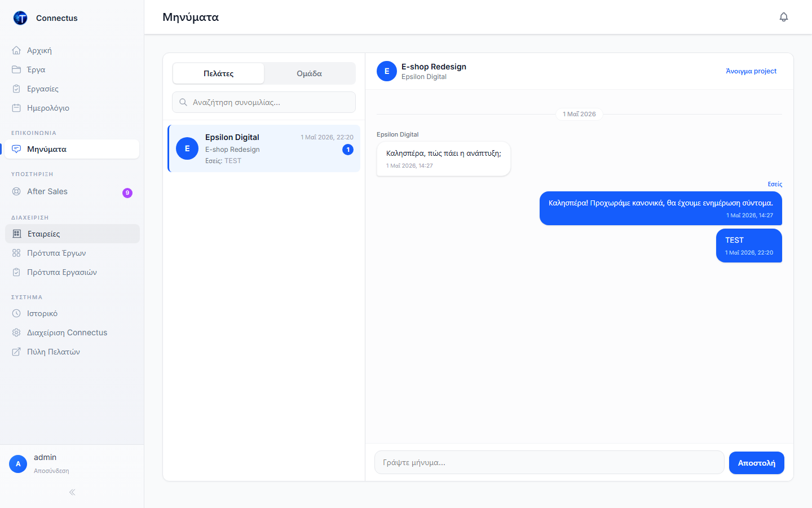The width and height of the screenshot is (812, 508).
Task: Click the search magnifier icon
Action: [183, 102]
